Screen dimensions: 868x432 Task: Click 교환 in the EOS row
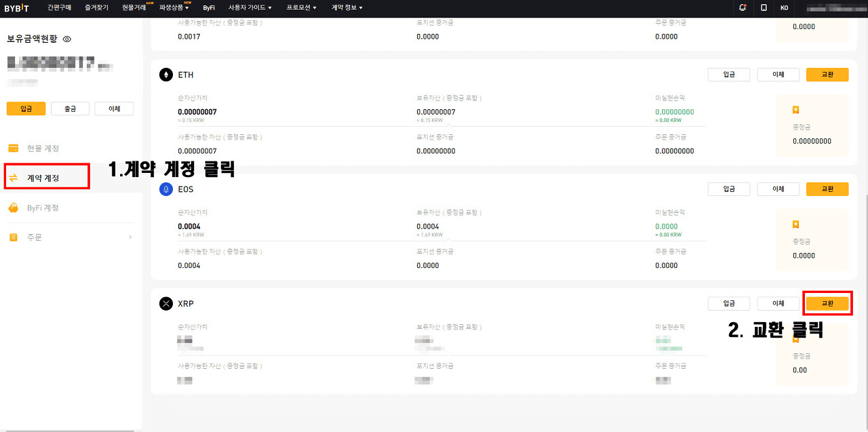click(827, 189)
